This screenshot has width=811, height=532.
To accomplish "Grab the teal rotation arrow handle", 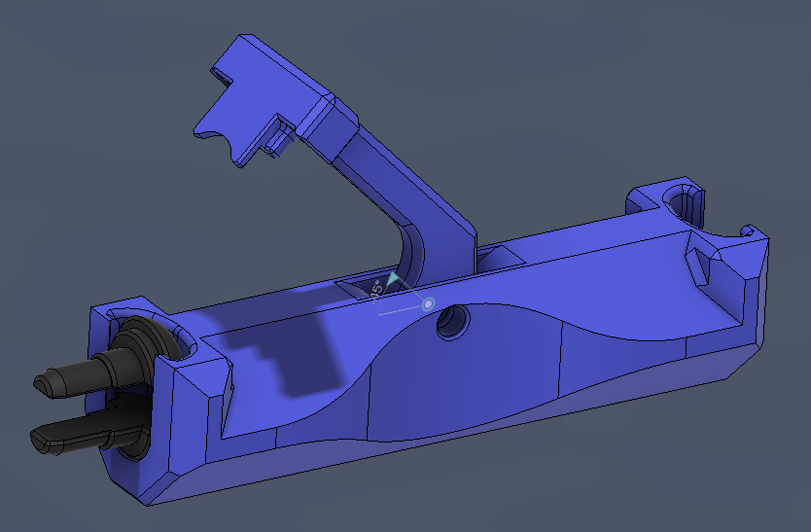I will 392,280.
